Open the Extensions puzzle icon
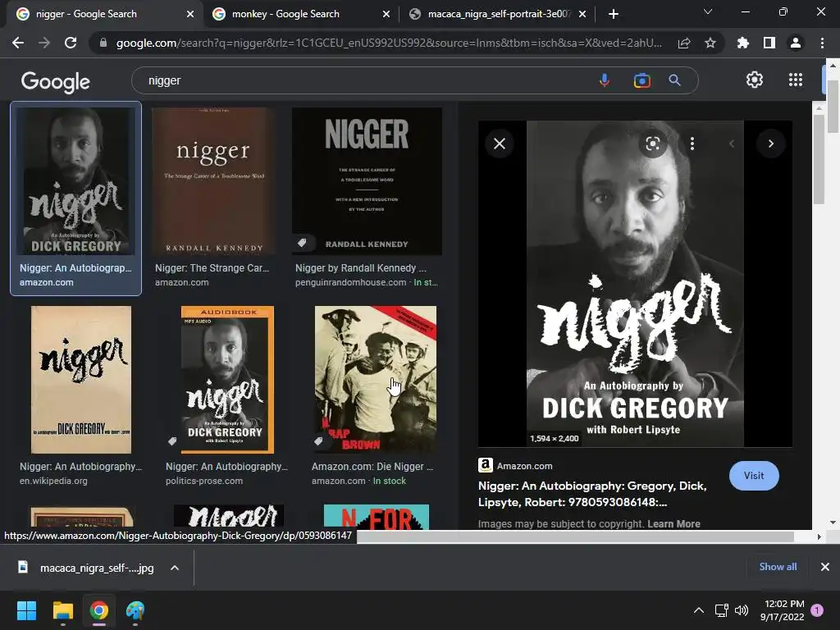The image size is (840, 630). coord(743,43)
